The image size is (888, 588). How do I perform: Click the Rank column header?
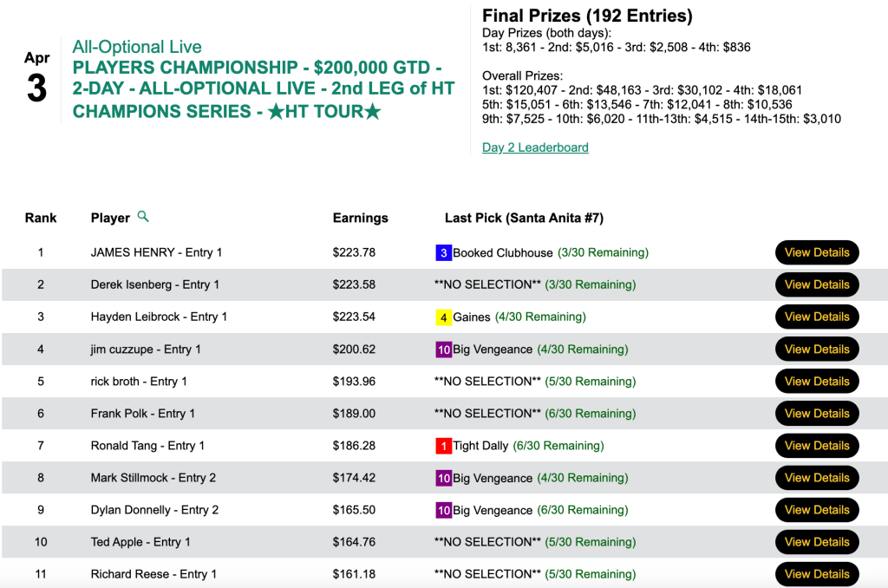click(41, 218)
